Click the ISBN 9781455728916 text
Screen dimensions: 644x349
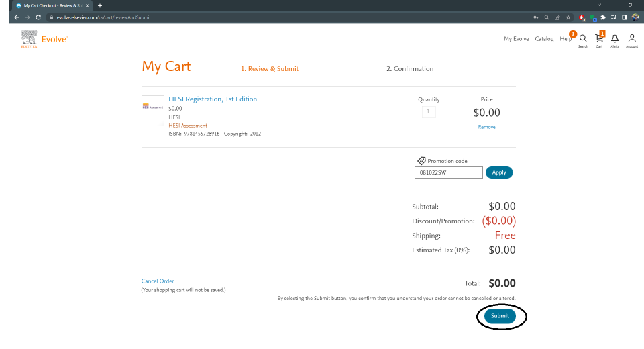tap(194, 134)
